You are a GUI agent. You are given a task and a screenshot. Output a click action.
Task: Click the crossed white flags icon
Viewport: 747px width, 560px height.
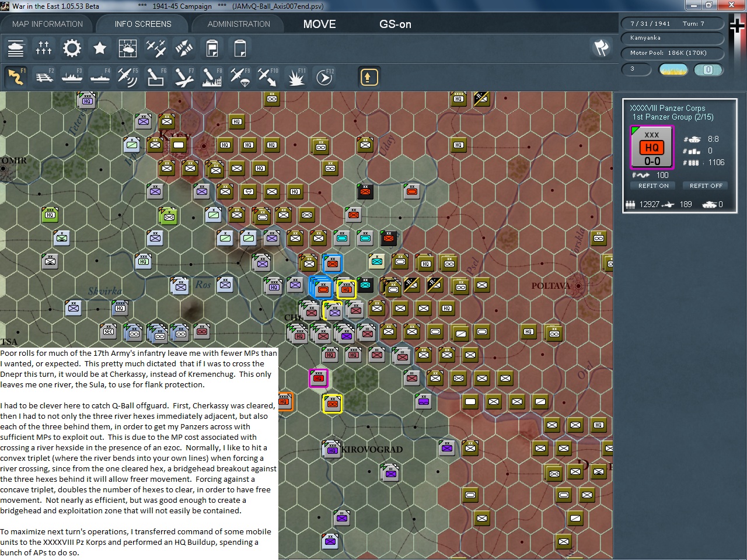point(601,48)
